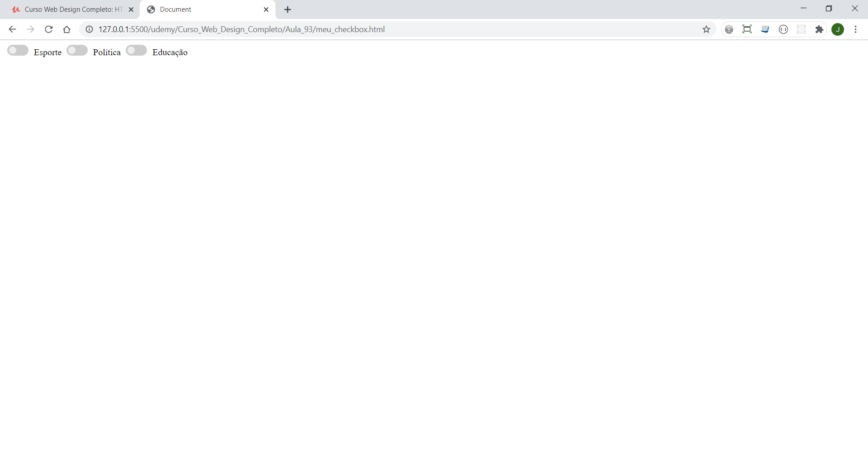Open the browser home page
Screen dimensions: 868x466
tap(66, 29)
